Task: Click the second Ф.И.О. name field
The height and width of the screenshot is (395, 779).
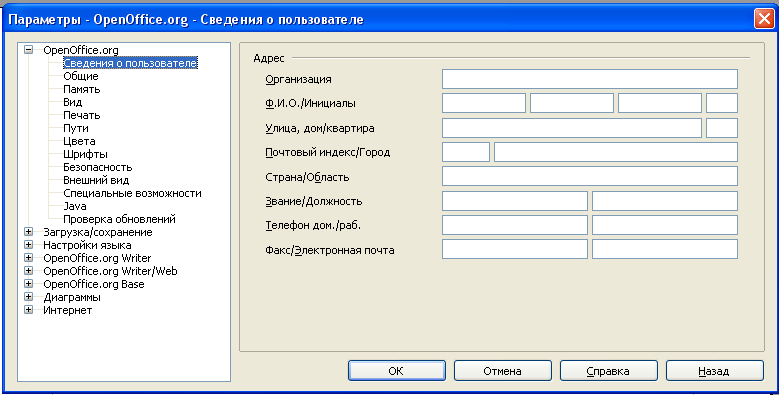Action: (x=572, y=103)
